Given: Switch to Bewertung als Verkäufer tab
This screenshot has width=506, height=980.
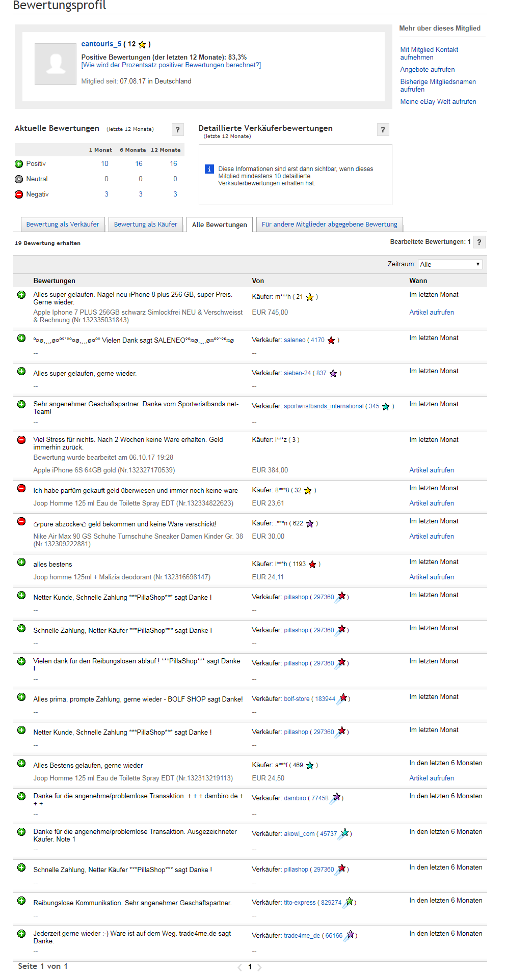Looking at the screenshot, I should (63, 225).
